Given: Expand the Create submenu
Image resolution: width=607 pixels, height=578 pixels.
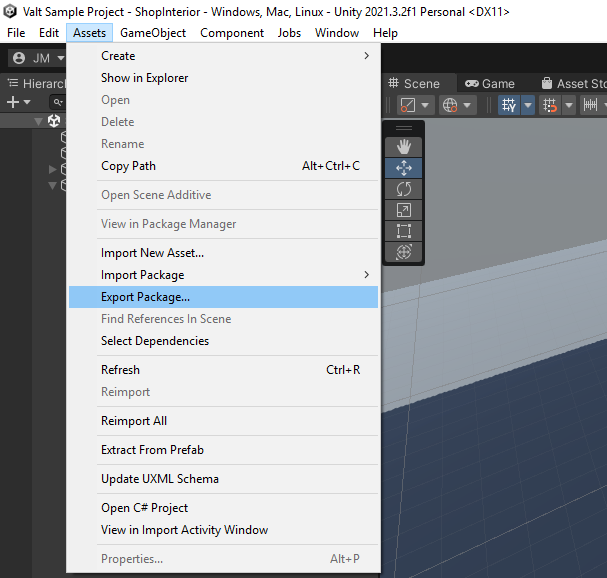Looking at the screenshot, I should point(366,56).
